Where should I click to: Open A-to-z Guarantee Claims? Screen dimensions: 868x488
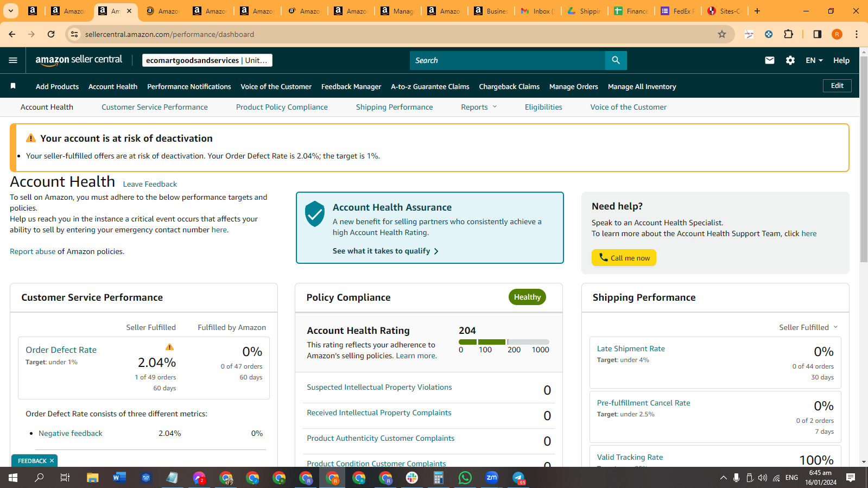tap(430, 86)
